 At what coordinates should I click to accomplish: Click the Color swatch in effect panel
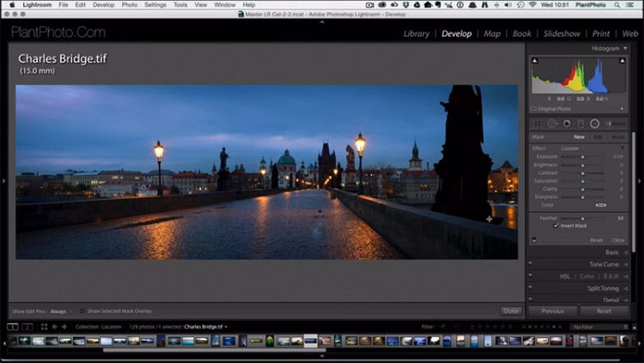click(600, 204)
